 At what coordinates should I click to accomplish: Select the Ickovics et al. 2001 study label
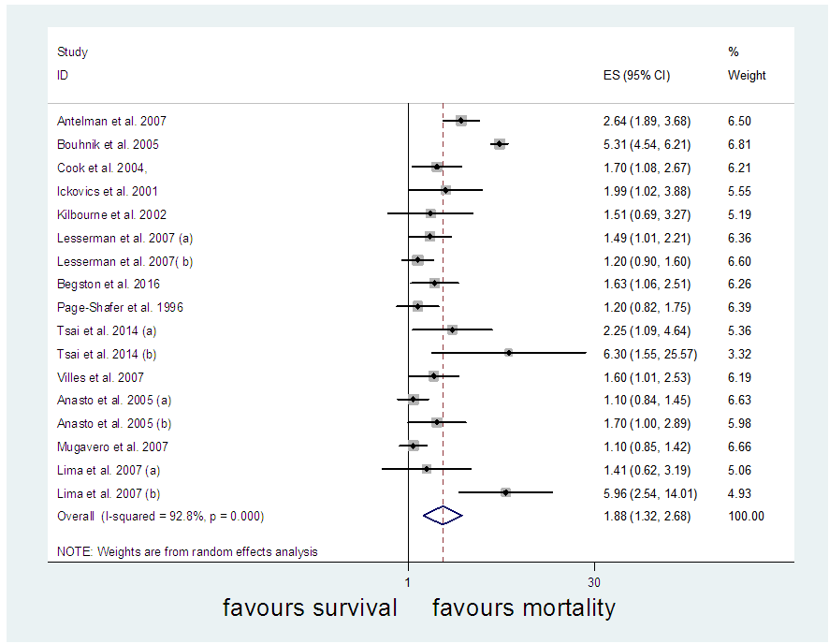click(109, 191)
